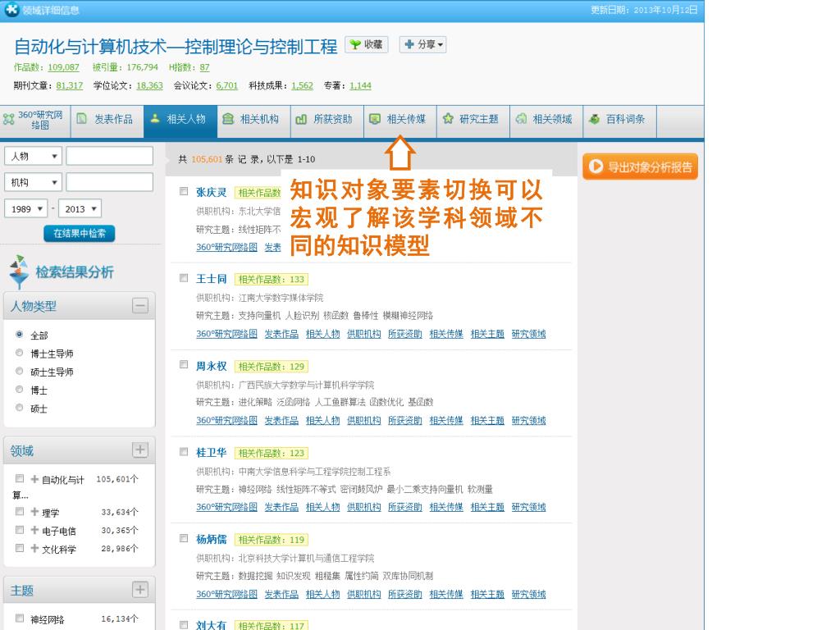Viewport: 840px width, 630px height.
Task: Check the box next to 周永权
Action: 184,365
